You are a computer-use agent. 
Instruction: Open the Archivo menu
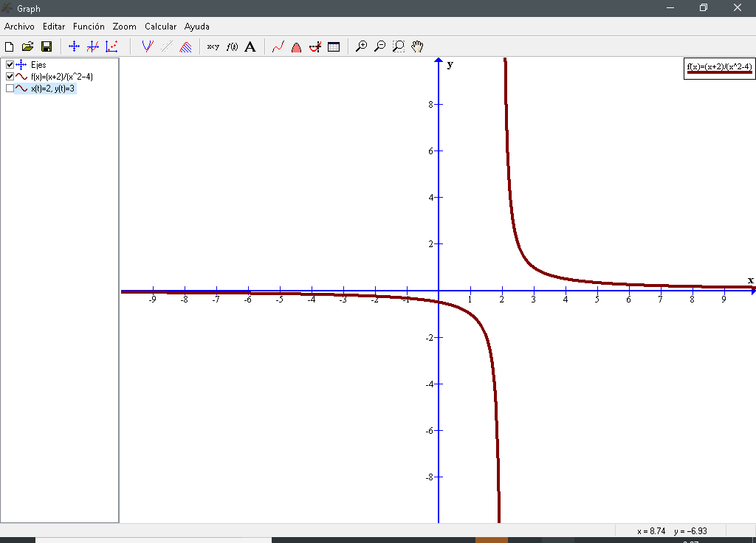pyautogui.click(x=19, y=27)
